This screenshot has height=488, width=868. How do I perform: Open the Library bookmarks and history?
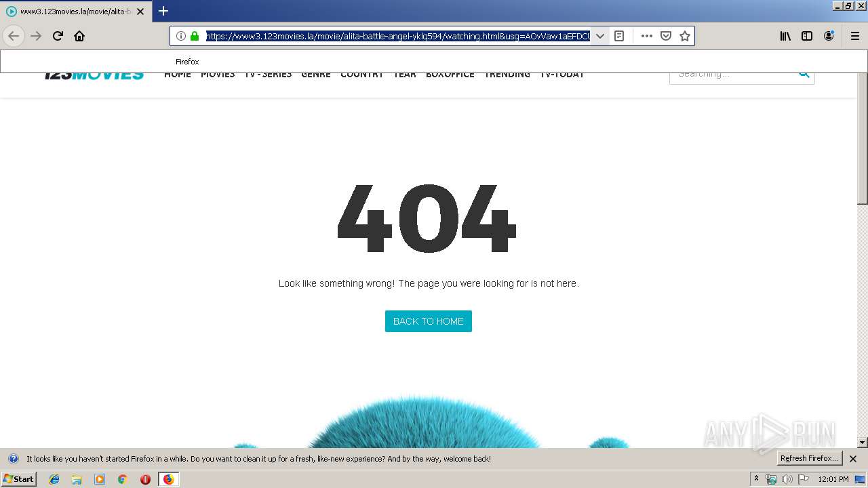785,36
